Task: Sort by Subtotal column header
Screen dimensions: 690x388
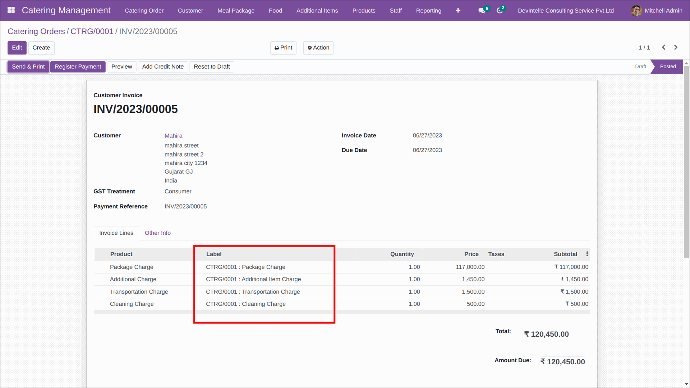Action: (565, 254)
